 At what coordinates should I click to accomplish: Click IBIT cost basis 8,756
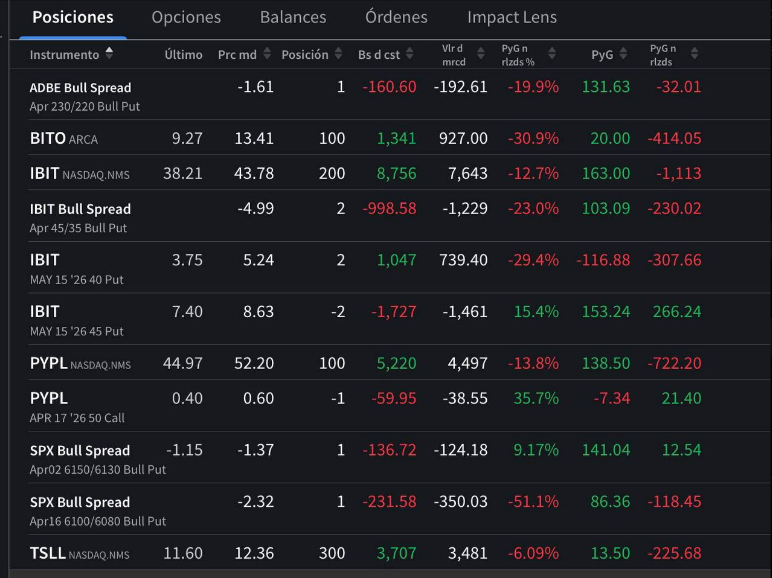396,173
